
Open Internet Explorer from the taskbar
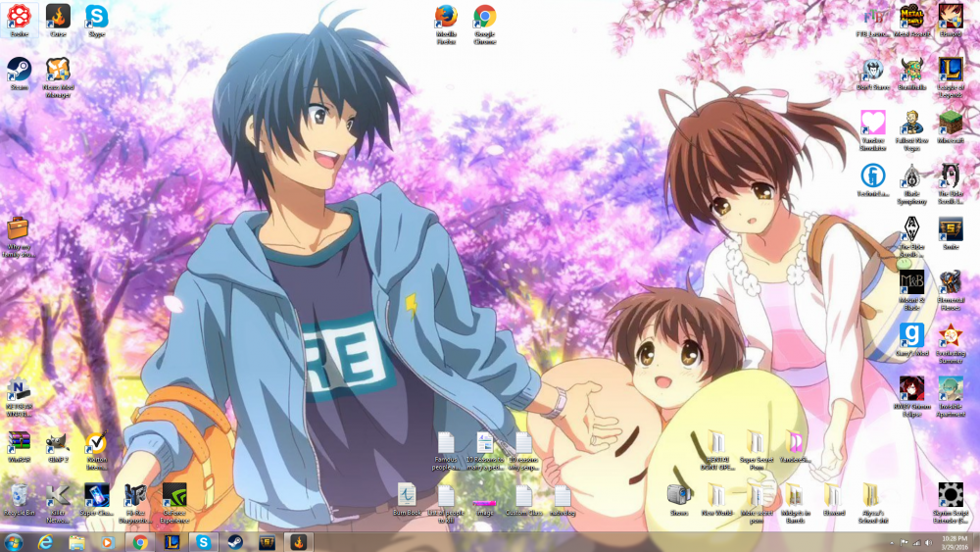[46, 542]
